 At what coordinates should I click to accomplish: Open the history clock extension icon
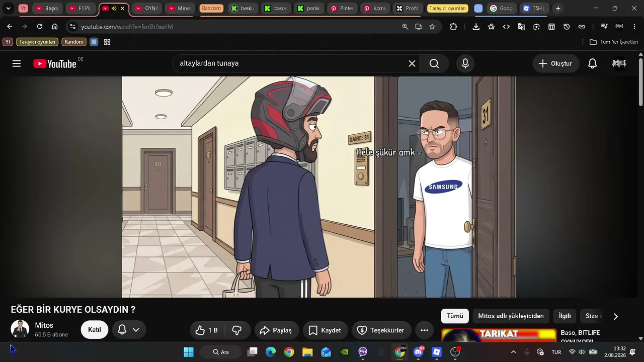pos(567,27)
